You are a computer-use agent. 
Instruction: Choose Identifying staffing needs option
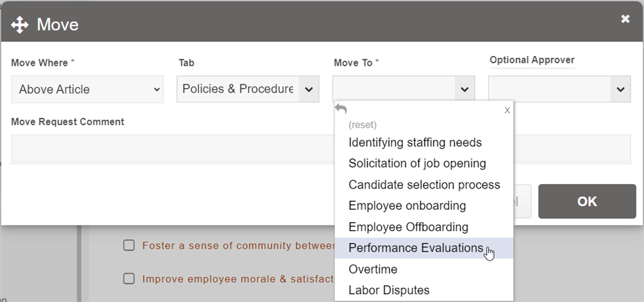coord(415,142)
